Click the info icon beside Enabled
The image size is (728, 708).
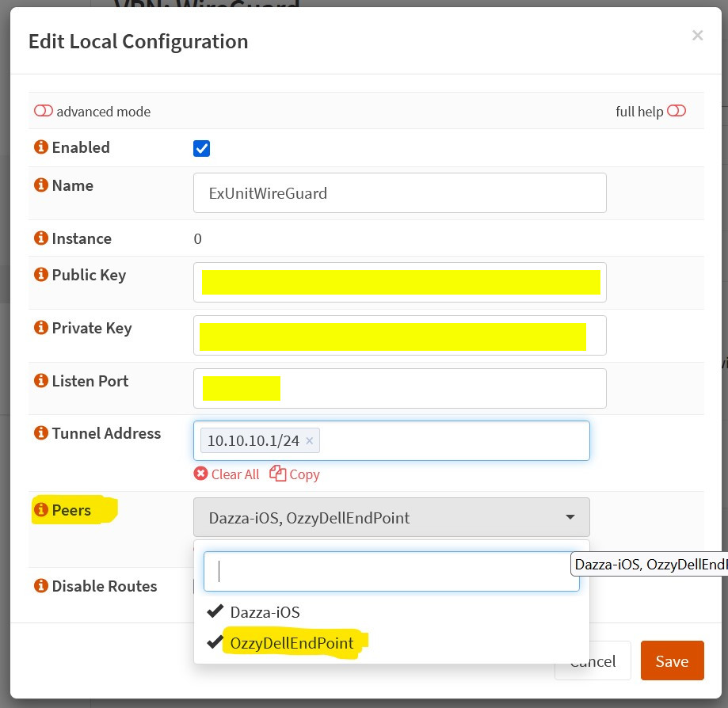pos(41,147)
